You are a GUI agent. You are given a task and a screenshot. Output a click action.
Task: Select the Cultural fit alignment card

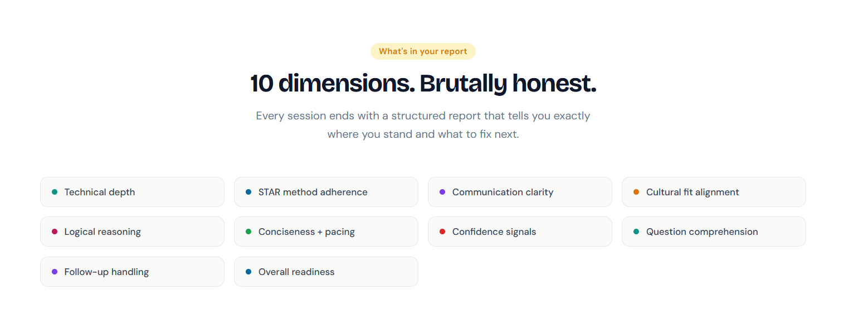pyautogui.click(x=714, y=192)
